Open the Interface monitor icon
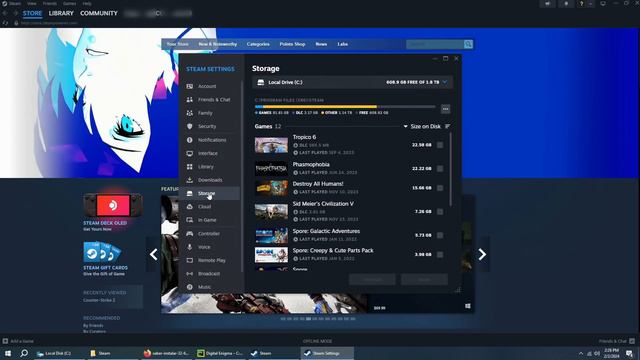Image resolution: width=640 pixels, height=360 pixels. pos(190,153)
